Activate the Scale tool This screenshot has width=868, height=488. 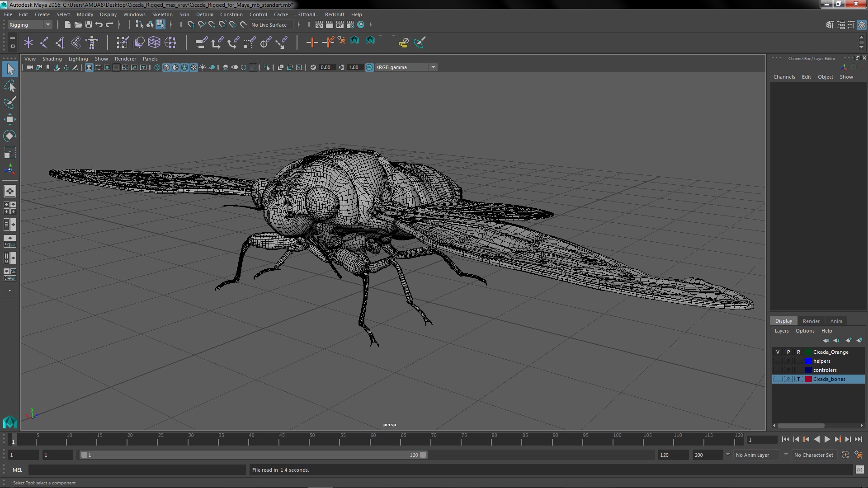click(10, 153)
